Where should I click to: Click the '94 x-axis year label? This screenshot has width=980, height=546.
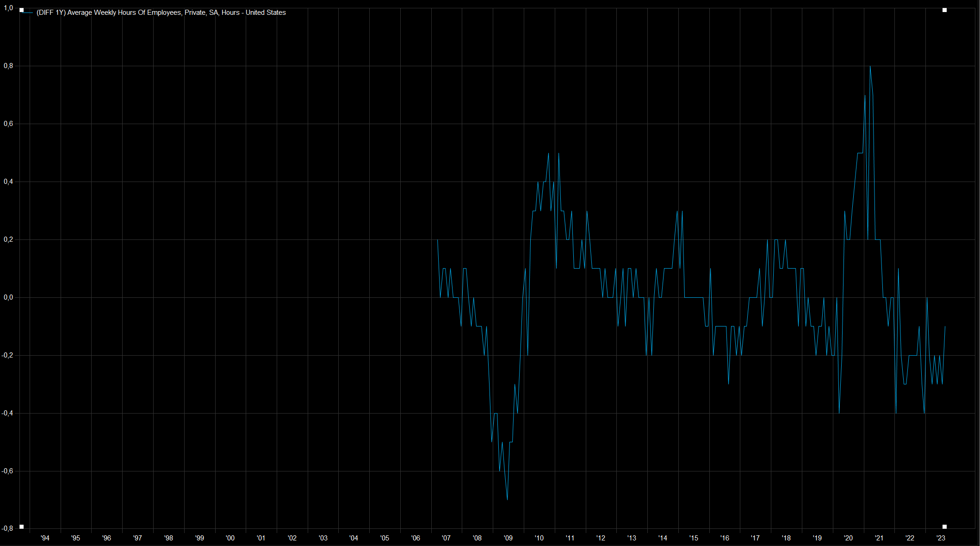(x=45, y=538)
